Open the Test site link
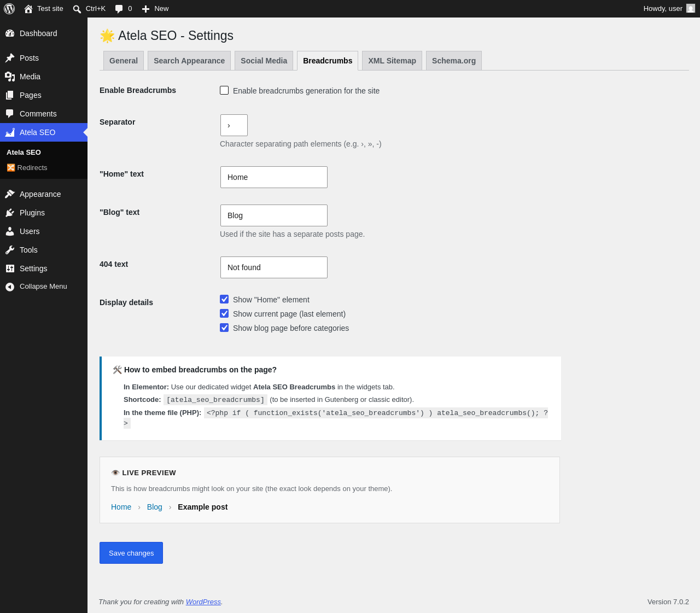This screenshot has width=700, height=613. click(x=44, y=9)
